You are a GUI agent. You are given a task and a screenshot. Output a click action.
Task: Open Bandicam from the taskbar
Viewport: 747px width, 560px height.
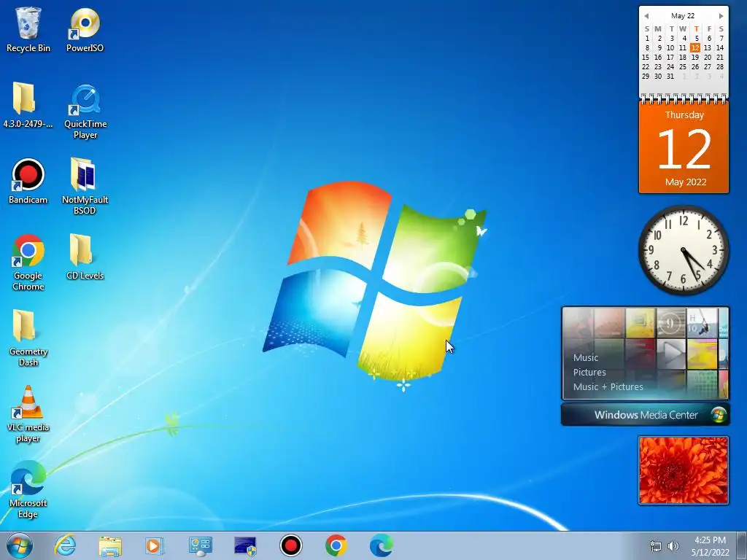pyautogui.click(x=290, y=545)
